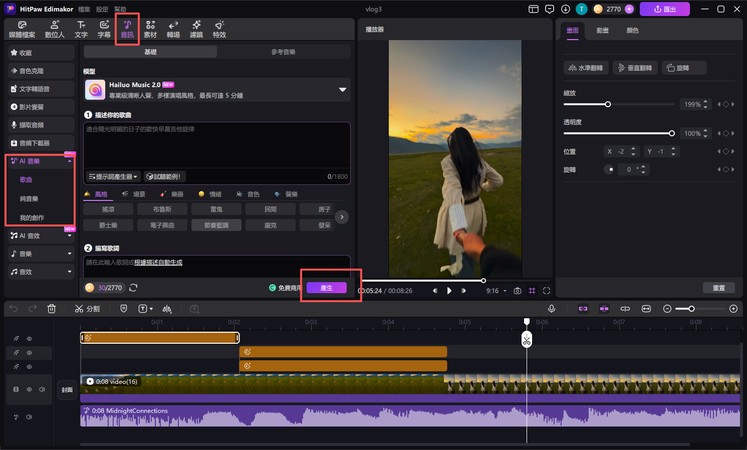Mute the MidnightConnections audio track

pyautogui.click(x=29, y=415)
